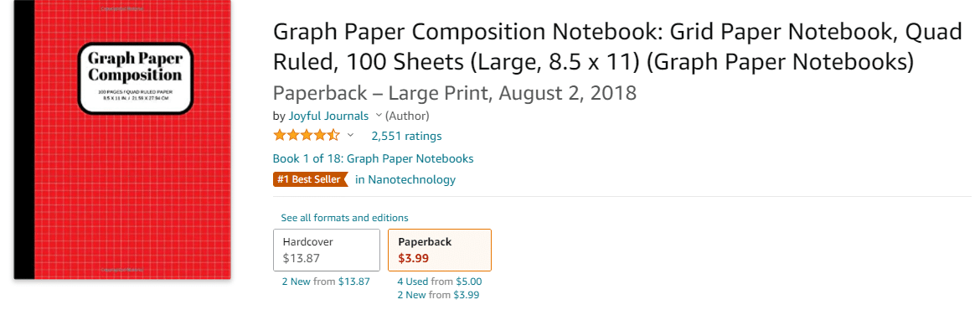Open Book 1 of 18 series link
The image size is (980, 310).
pos(373,158)
